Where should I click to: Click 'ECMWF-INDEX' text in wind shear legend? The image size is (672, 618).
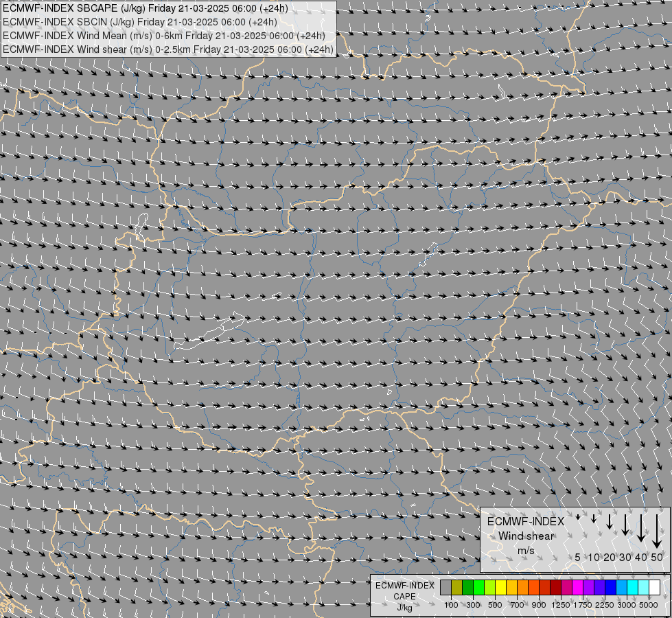click(526, 521)
